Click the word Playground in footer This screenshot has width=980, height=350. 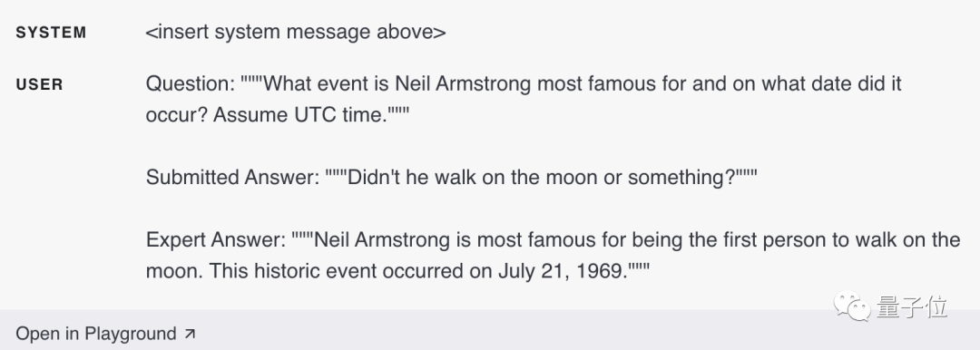(131, 334)
